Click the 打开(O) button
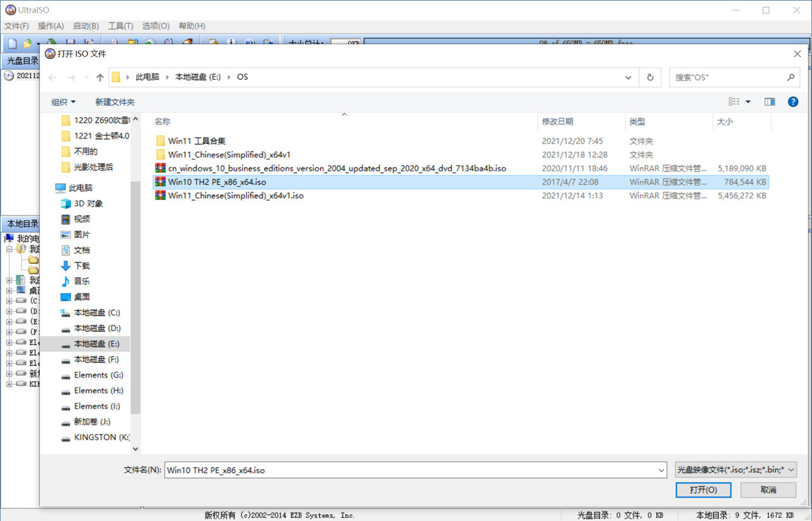Viewport: 812px width, 521px height. [703, 489]
